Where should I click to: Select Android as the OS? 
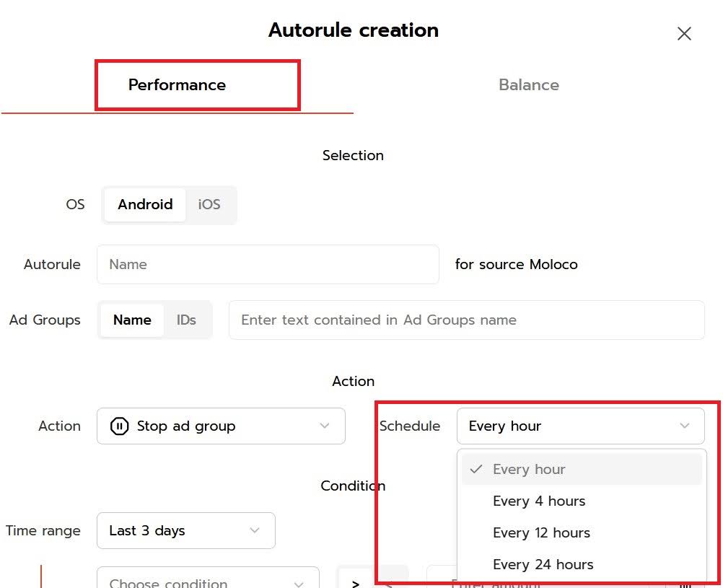(x=145, y=204)
